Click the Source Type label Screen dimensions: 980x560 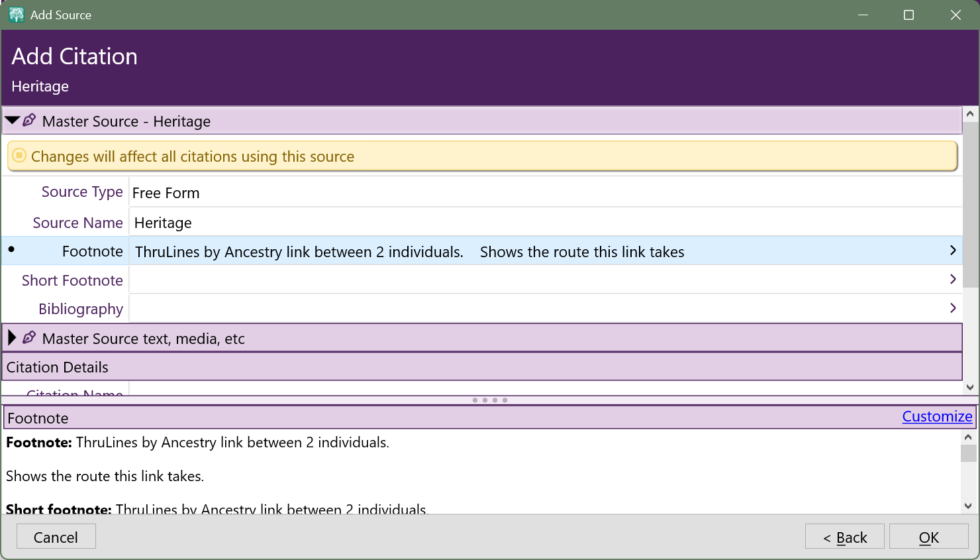(82, 192)
